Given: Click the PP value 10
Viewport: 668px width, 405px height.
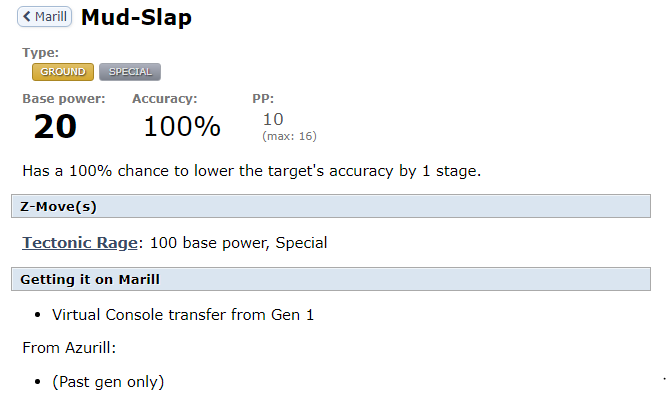Looking at the screenshot, I should point(273,119).
